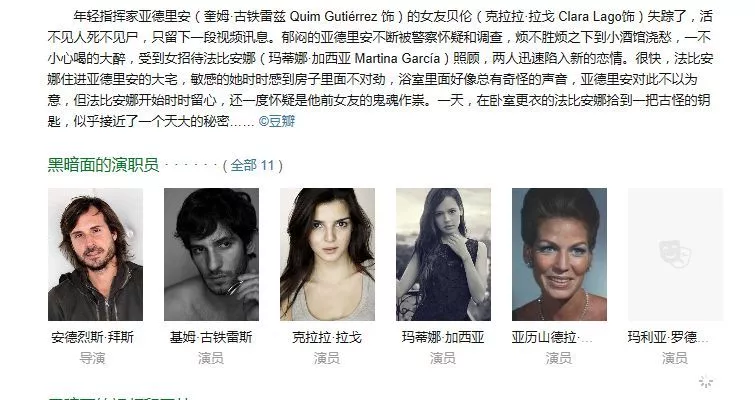Image resolution: width=755 pixels, height=400 pixels.
Task: Click the 导演 role label under 安德烈斯·拜斯
Action: click(92, 358)
